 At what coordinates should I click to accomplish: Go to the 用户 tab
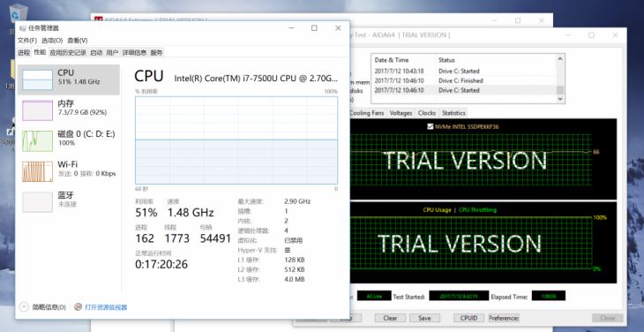(112, 52)
